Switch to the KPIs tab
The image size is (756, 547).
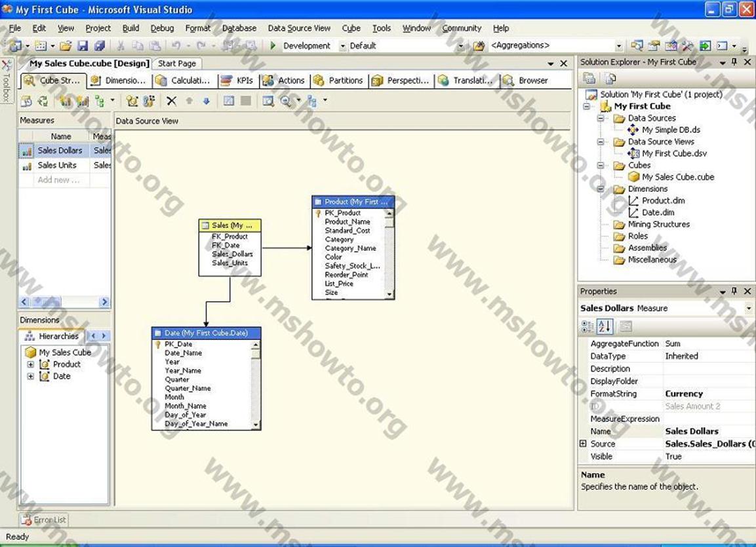(x=239, y=81)
